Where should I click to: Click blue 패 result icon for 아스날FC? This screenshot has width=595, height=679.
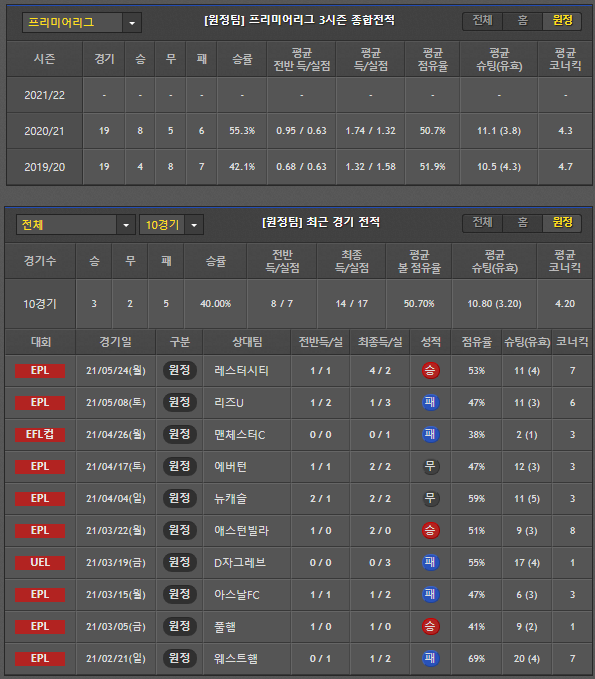tap(430, 595)
